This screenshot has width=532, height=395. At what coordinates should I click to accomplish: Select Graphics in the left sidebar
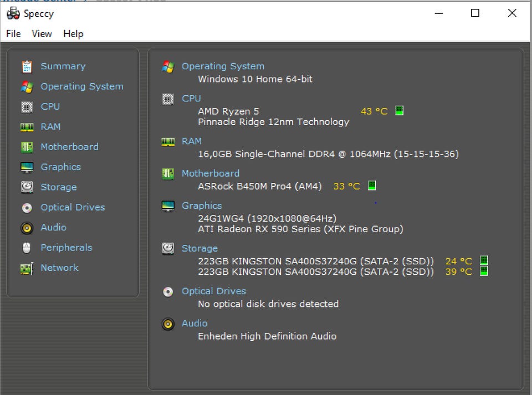coord(60,167)
